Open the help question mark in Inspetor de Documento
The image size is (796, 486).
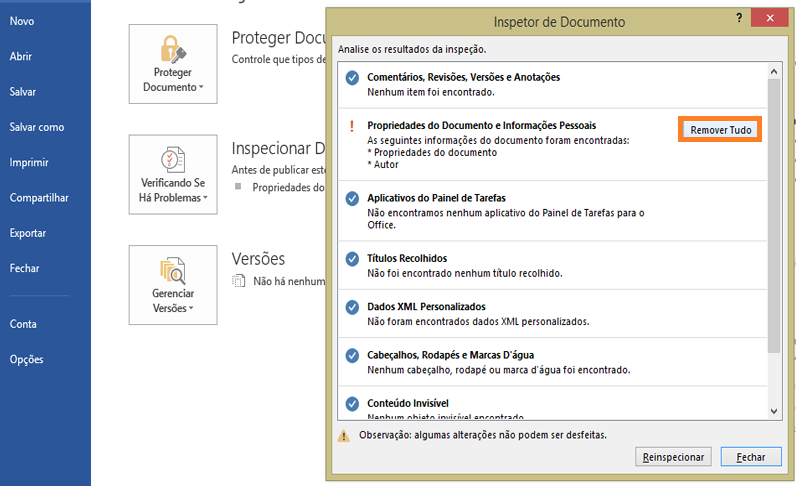739,18
